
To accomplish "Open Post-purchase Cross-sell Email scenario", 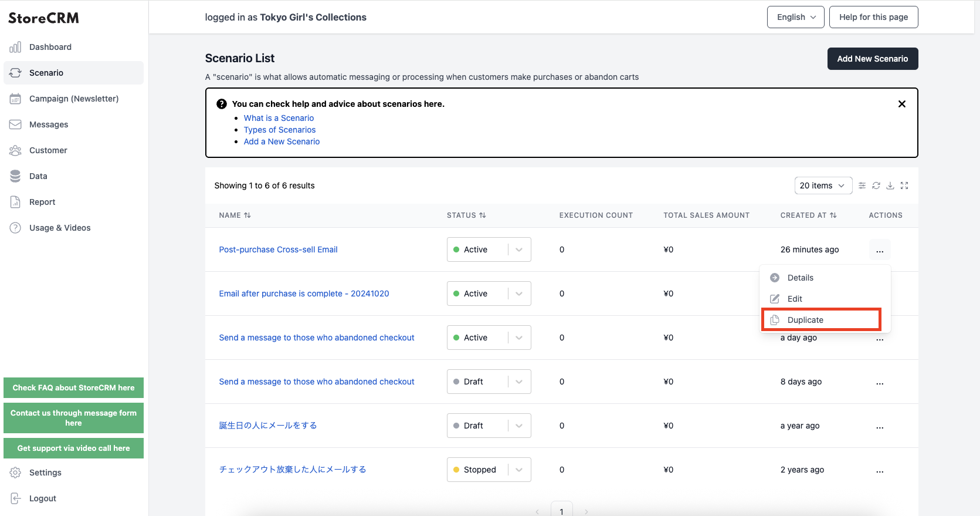I will 278,249.
